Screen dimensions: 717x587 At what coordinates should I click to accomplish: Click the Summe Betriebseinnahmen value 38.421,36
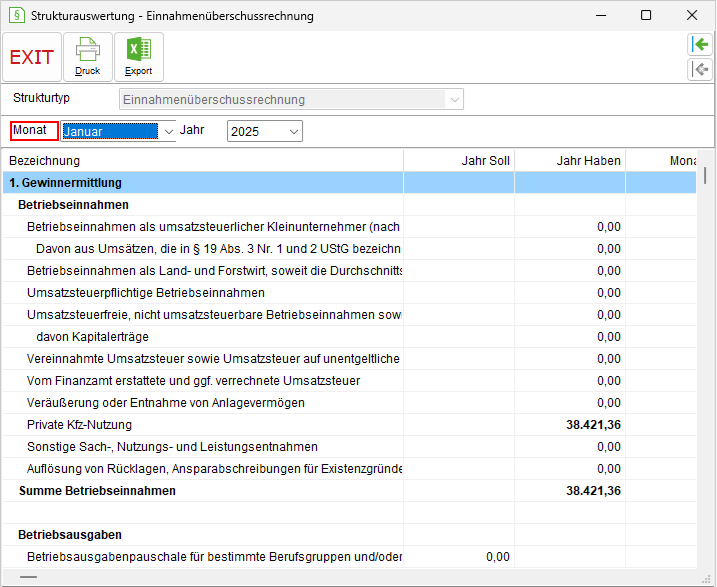pyautogui.click(x=593, y=491)
